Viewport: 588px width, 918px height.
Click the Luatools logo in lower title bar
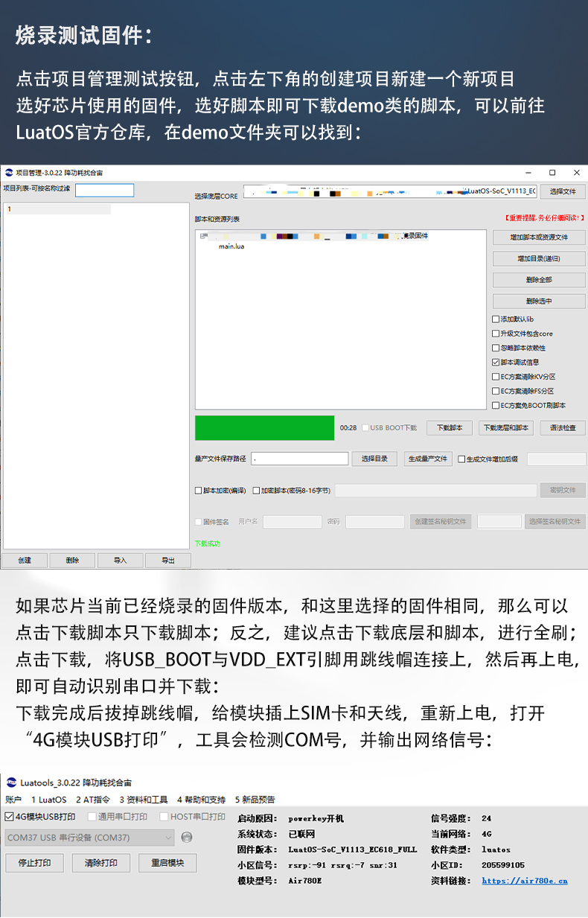click(11, 782)
